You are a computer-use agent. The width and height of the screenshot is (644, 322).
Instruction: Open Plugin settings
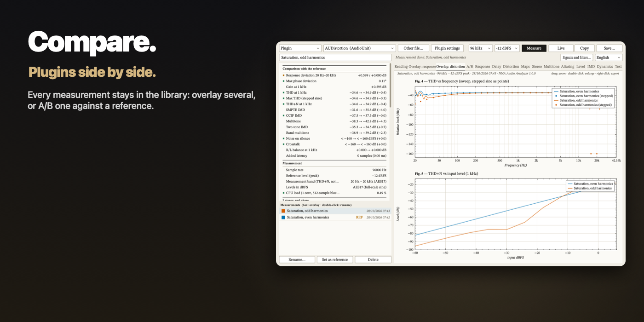pos(447,48)
